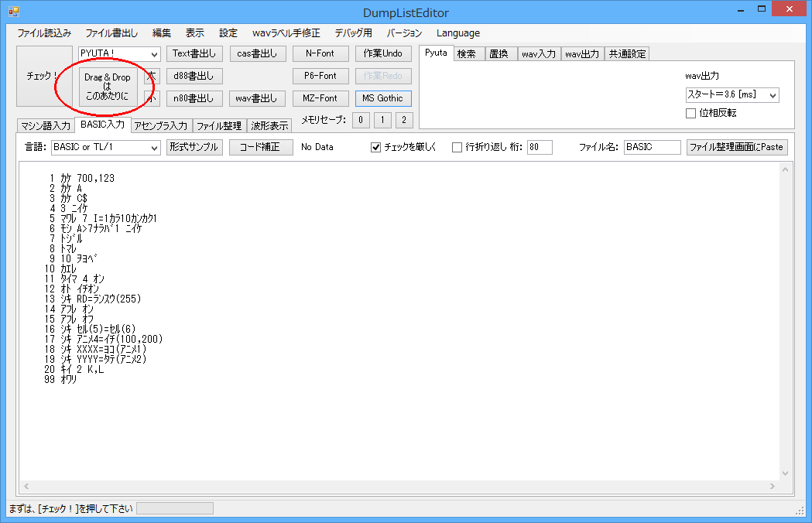Click the cas書出し button
The height and width of the screenshot is (523, 812).
coord(257,53)
